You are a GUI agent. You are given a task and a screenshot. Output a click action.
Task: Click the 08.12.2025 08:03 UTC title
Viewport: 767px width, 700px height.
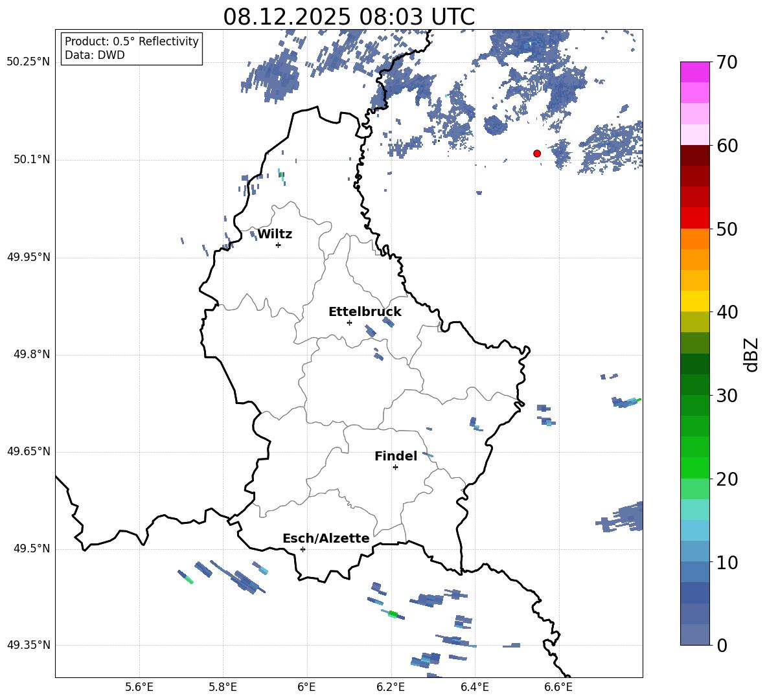(349, 17)
